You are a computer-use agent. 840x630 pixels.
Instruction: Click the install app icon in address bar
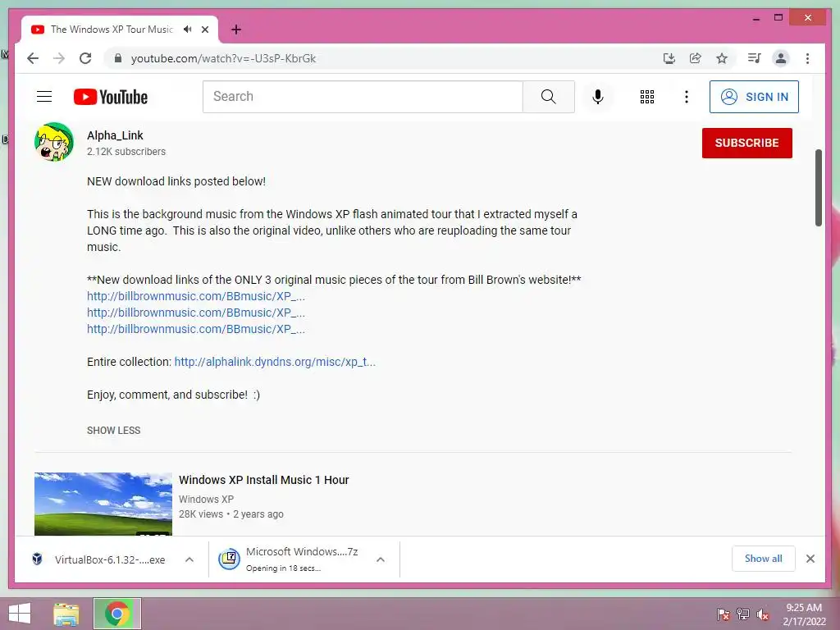(669, 58)
